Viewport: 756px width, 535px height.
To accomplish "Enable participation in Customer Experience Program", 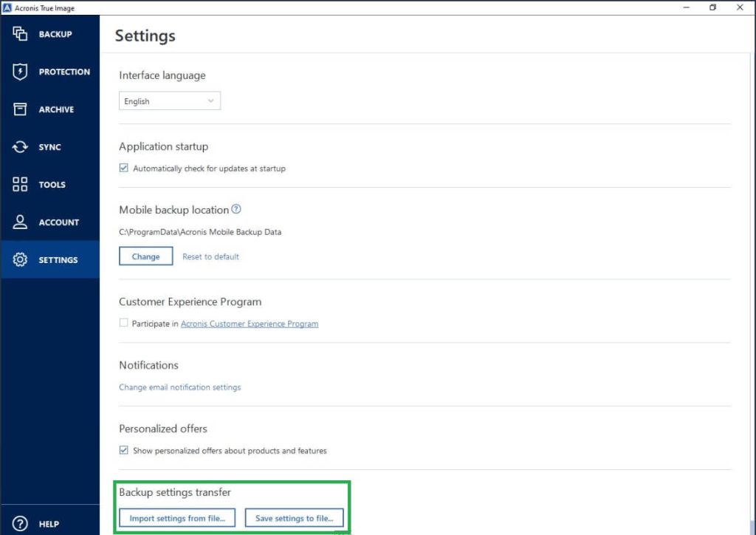I will 124,323.
